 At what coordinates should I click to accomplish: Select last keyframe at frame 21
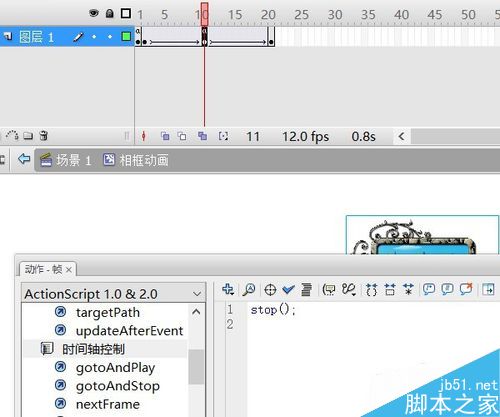pyautogui.click(x=271, y=37)
